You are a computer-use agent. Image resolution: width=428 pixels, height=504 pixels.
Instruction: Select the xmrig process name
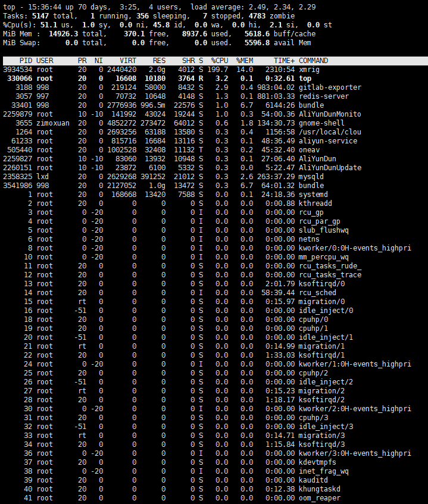click(309, 70)
